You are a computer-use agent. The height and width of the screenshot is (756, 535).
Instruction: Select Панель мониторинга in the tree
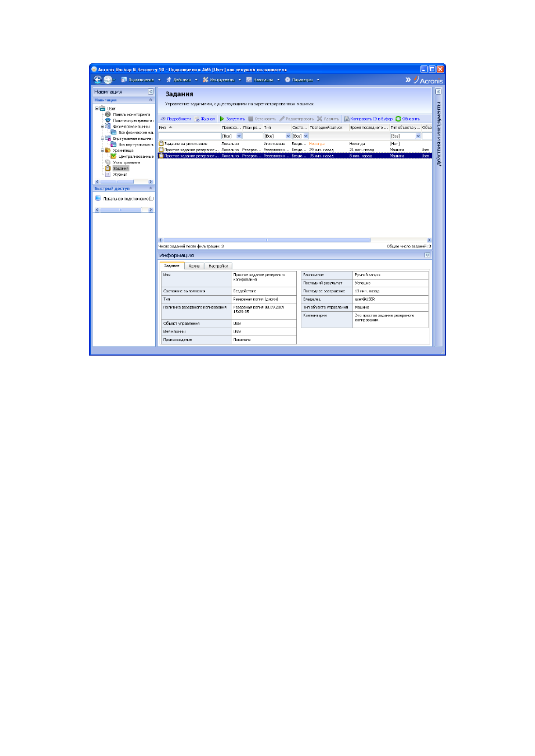click(x=131, y=114)
